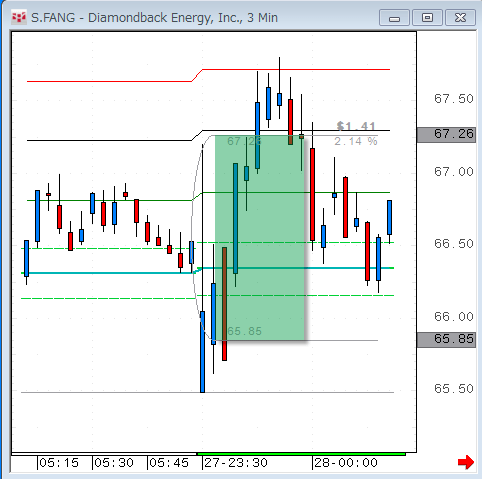The image size is (482, 479).
Task: Click the 28-00:00 time axis label
Action: (346, 463)
